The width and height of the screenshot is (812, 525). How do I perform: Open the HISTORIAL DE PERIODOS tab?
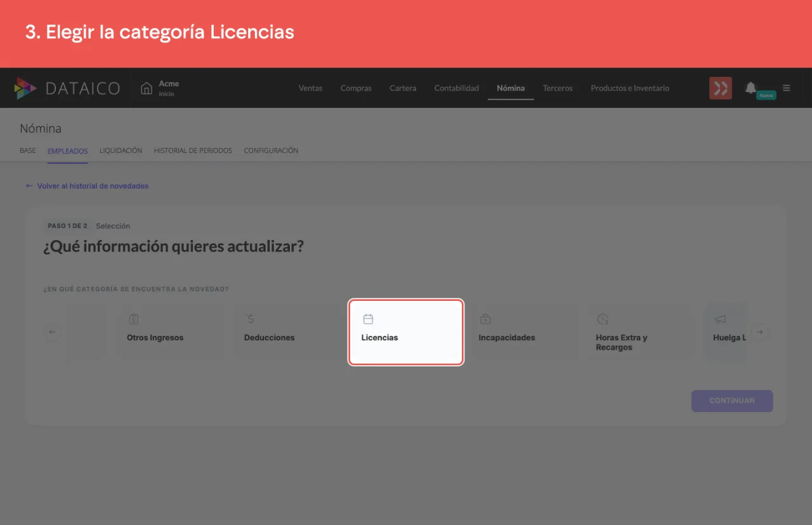[193, 150]
